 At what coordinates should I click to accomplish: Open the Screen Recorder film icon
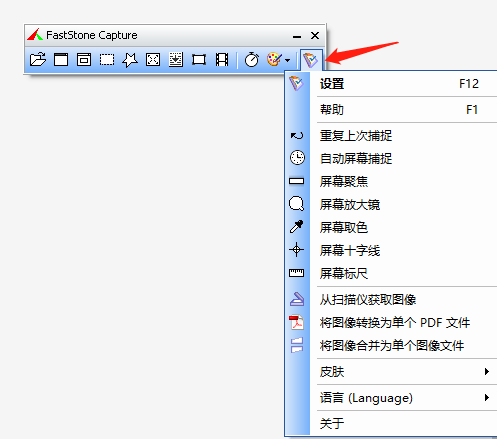pyautogui.click(x=222, y=60)
